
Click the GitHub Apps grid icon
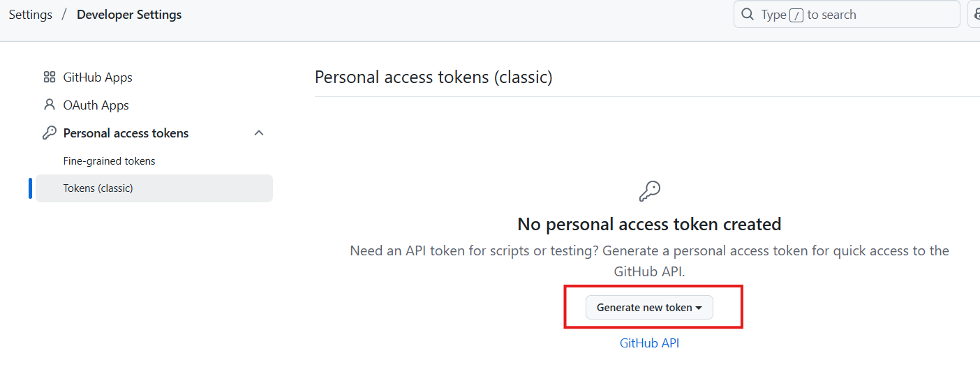point(49,77)
